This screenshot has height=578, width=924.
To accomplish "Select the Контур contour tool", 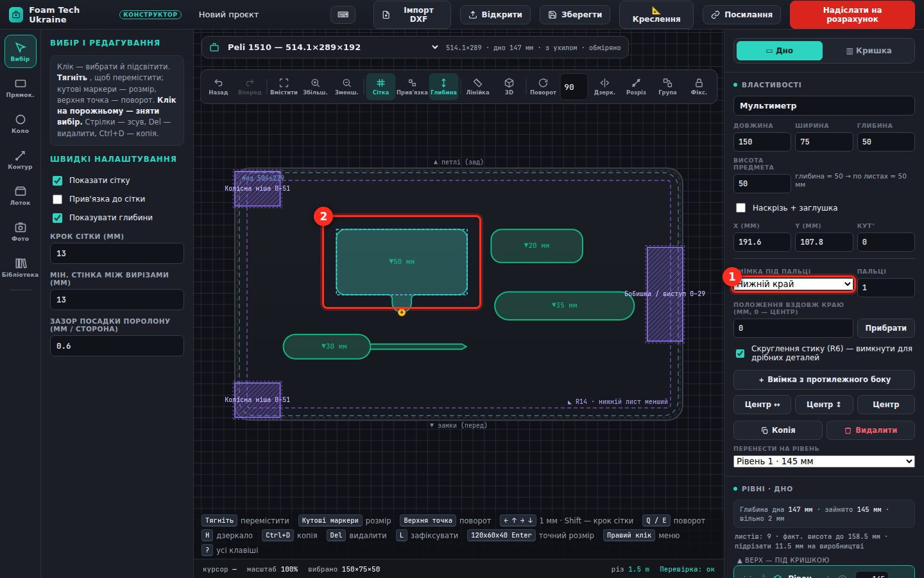I will coord(20,159).
